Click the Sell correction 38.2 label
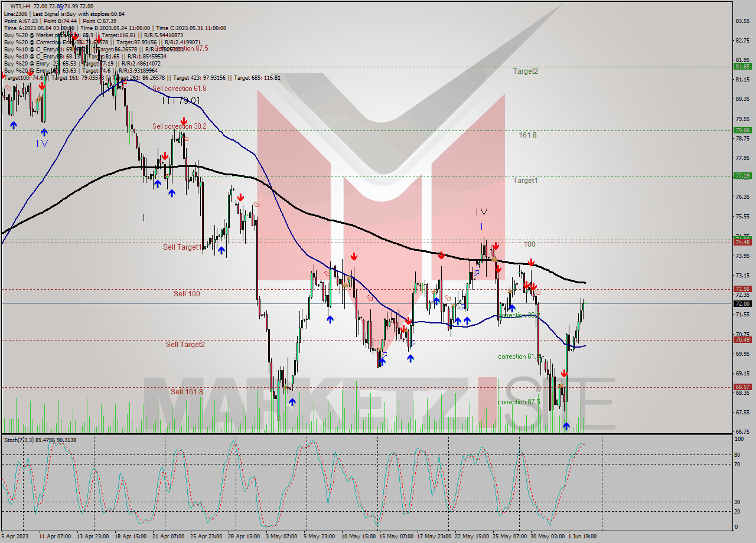 pyautogui.click(x=180, y=126)
